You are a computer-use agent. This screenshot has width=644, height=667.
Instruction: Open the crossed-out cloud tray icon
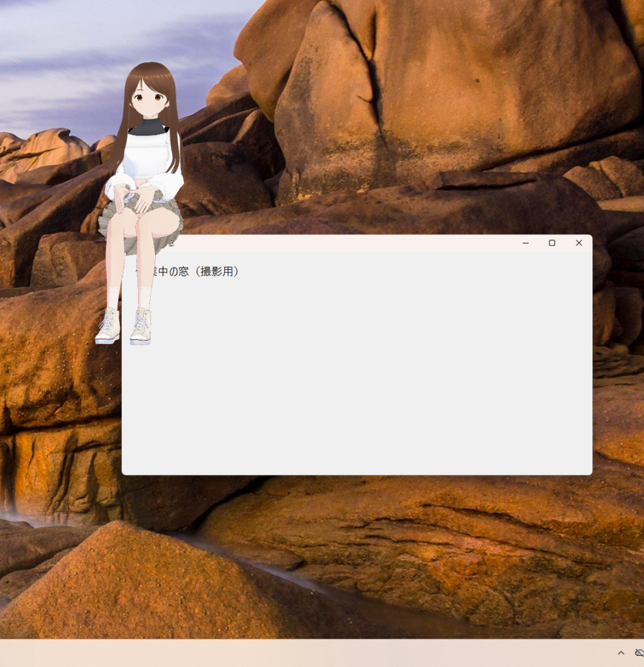(639, 653)
